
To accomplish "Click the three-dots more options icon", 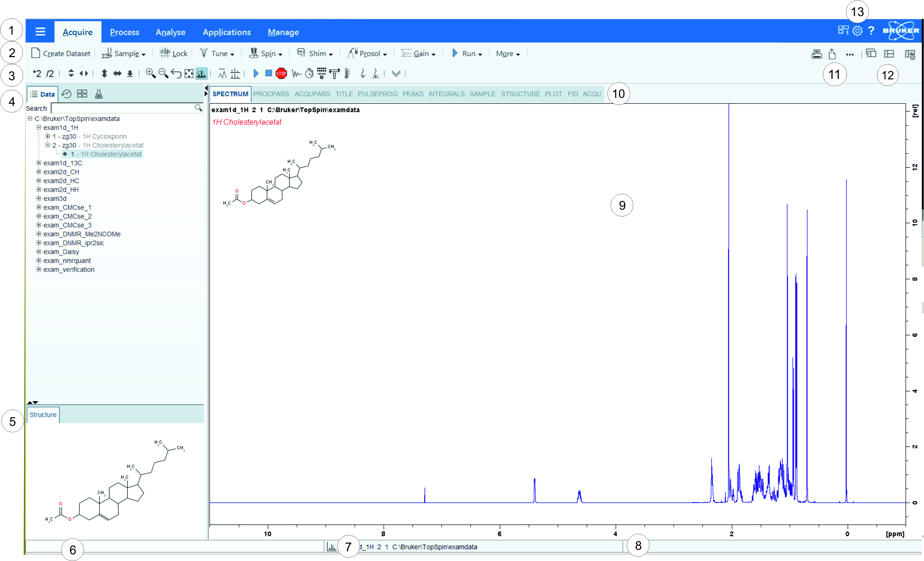I will [x=850, y=55].
